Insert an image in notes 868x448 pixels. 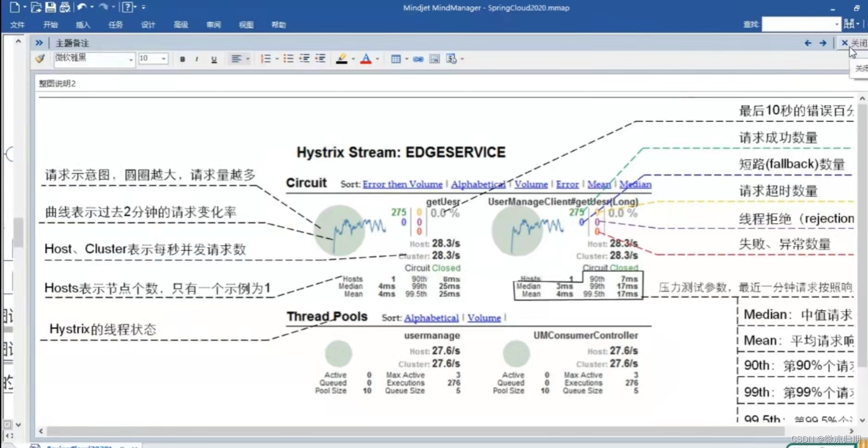pyautogui.click(x=434, y=59)
